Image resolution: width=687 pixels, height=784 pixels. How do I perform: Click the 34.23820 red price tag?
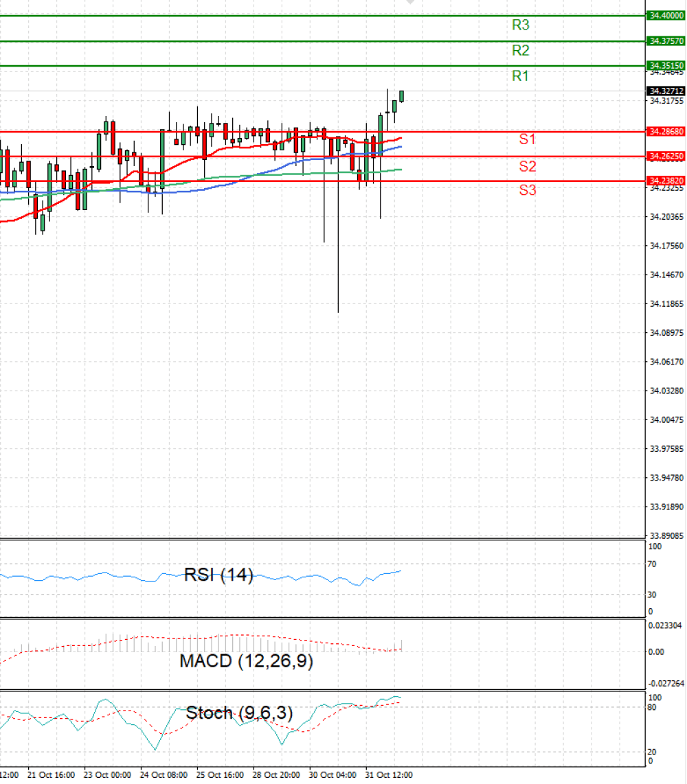(x=666, y=181)
